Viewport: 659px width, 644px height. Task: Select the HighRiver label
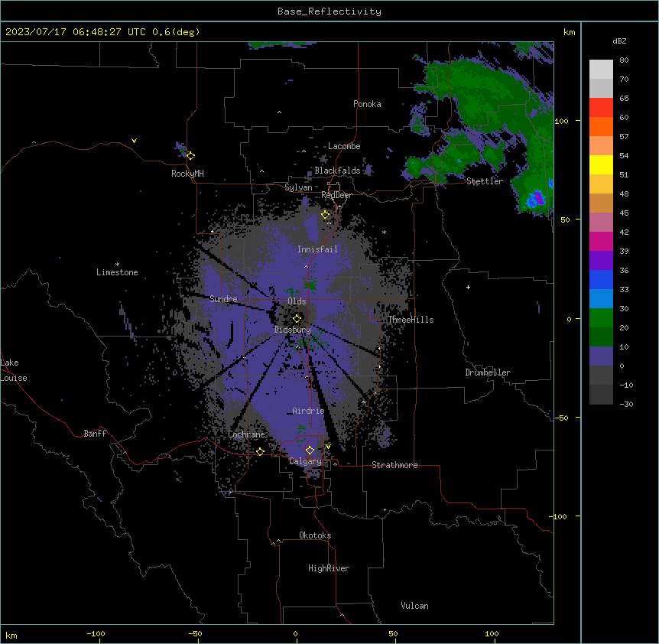click(x=329, y=568)
